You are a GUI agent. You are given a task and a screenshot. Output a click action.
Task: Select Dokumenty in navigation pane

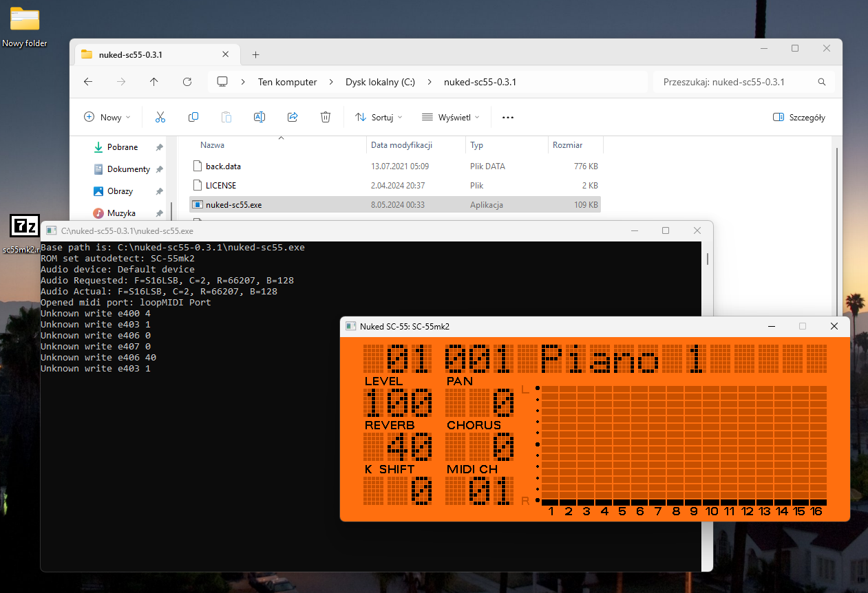click(129, 169)
